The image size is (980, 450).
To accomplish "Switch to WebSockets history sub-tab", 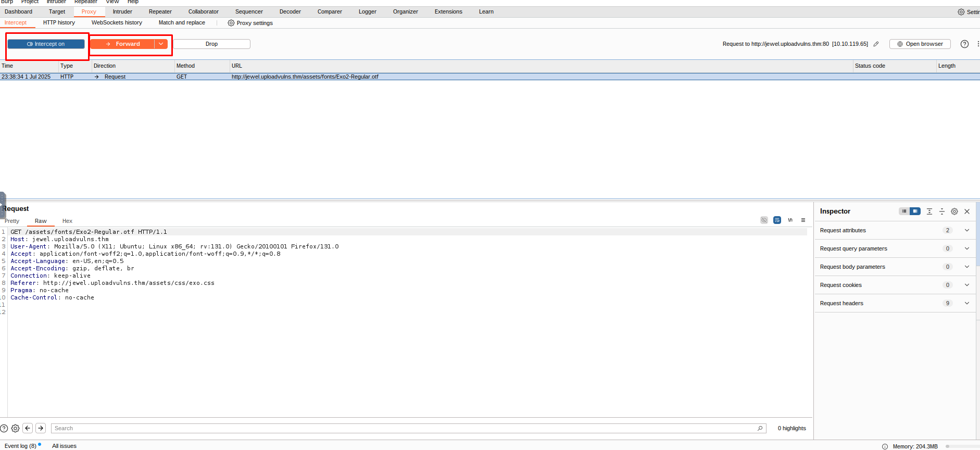I will coord(117,23).
